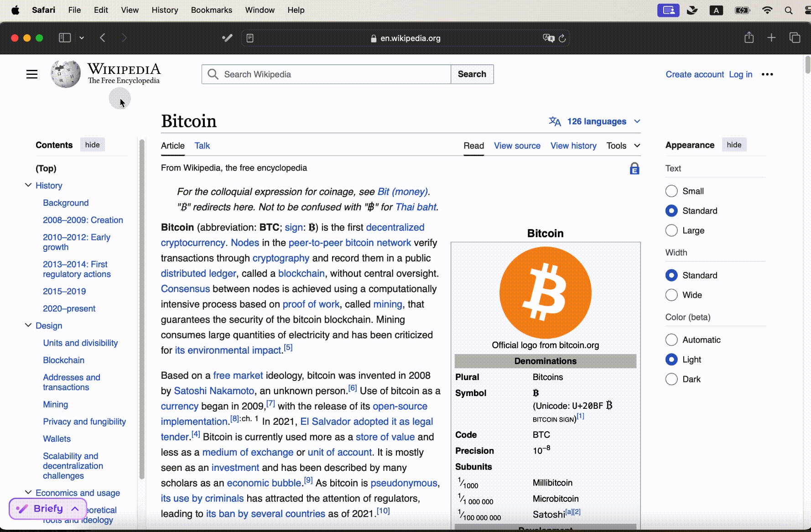Go back with Safari's back arrow
Image resolution: width=811 pixels, height=532 pixels.
tap(103, 38)
